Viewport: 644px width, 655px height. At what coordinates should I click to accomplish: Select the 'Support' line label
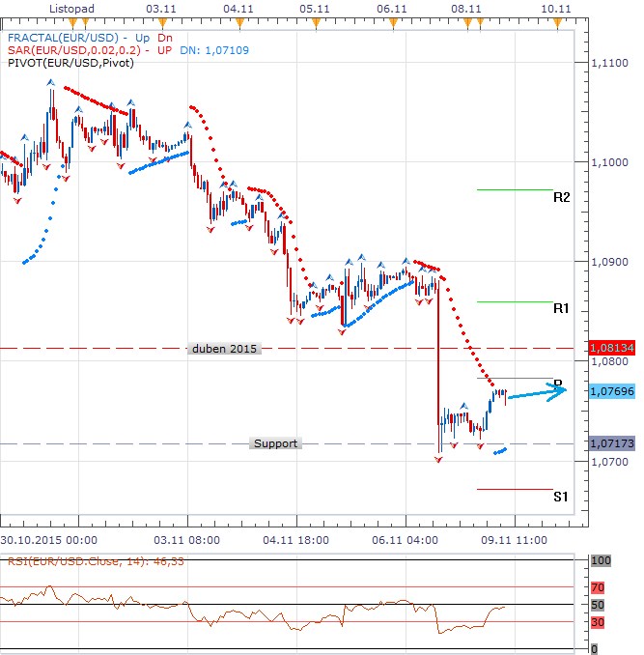coord(275,443)
